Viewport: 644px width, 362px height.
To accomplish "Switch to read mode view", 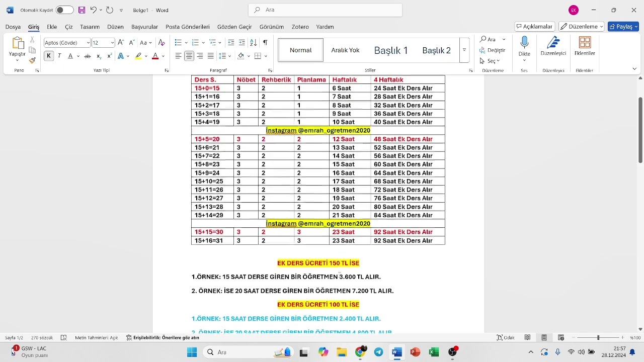I will tap(527, 338).
